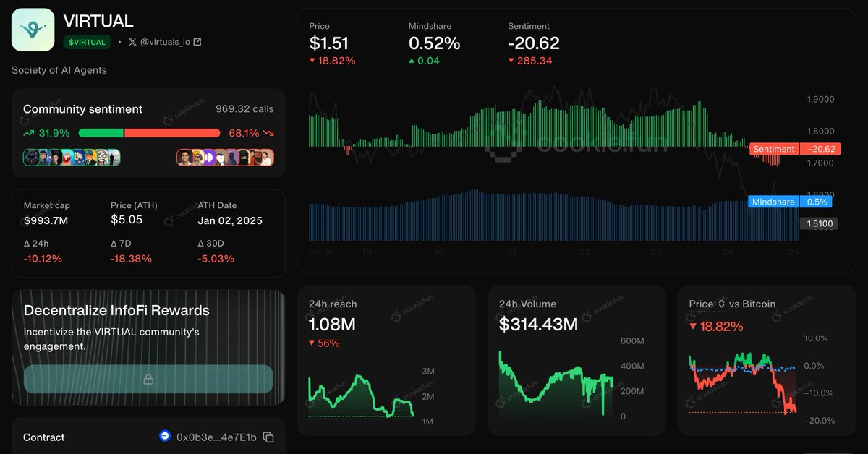The height and width of the screenshot is (454, 868).
Task: Click the Base chain icon next to contract
Action: pos(165,437)
